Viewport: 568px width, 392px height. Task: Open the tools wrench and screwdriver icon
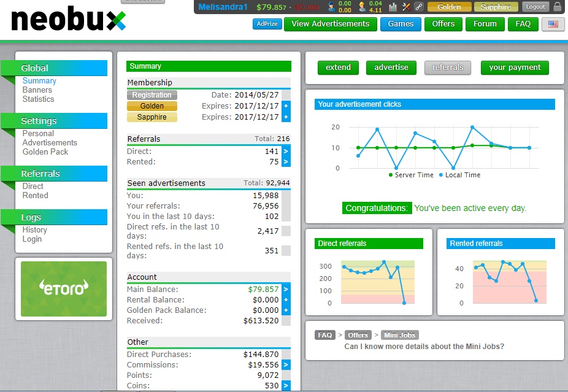coord(406,7)
